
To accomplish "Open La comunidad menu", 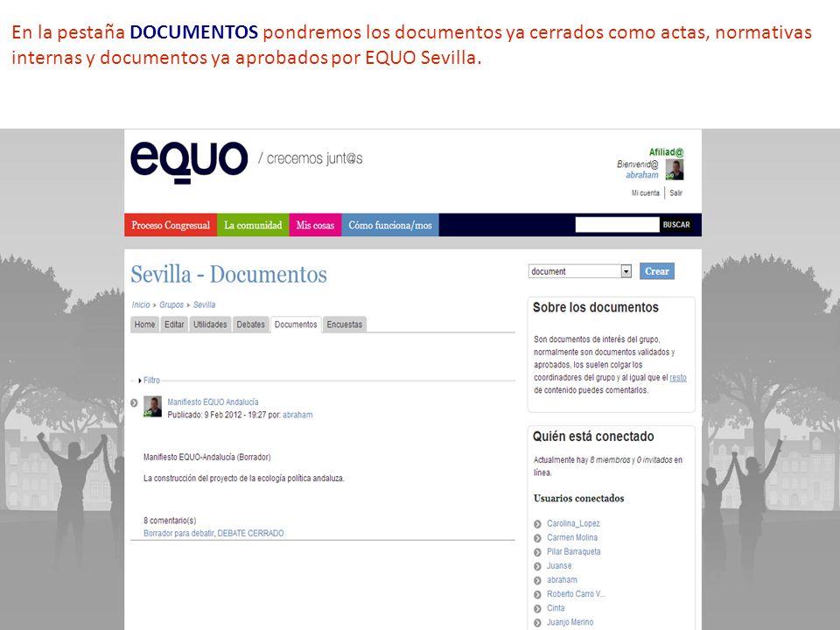I will (x=253, y=225).
